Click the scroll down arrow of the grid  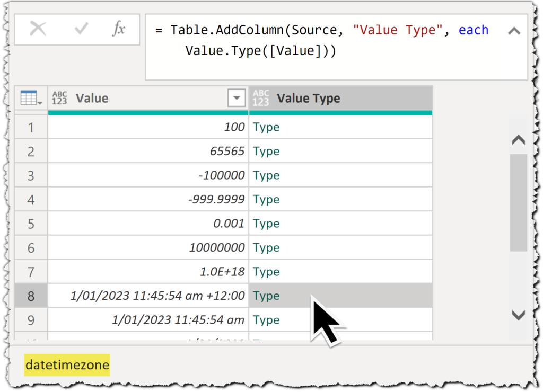click(519, 315)
